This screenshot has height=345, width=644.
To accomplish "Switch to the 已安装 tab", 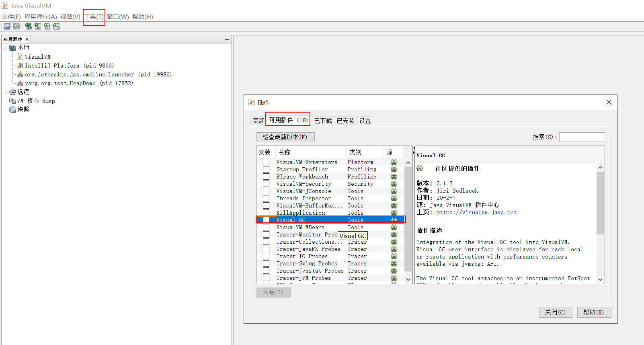I will [345, 121].
